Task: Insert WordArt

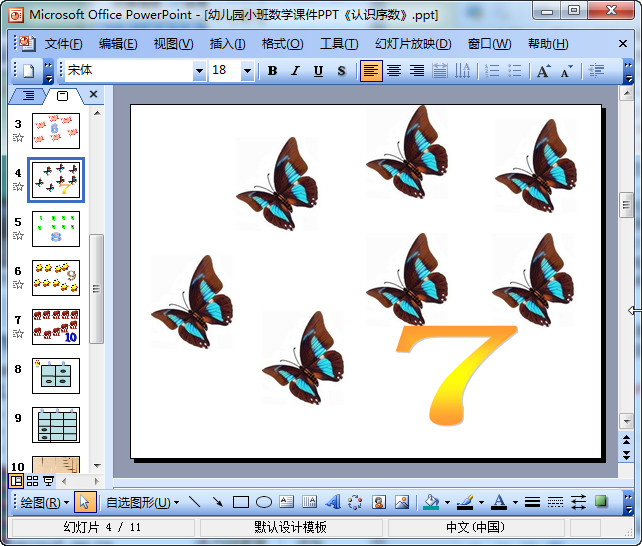Action: (x=333, y=502)
